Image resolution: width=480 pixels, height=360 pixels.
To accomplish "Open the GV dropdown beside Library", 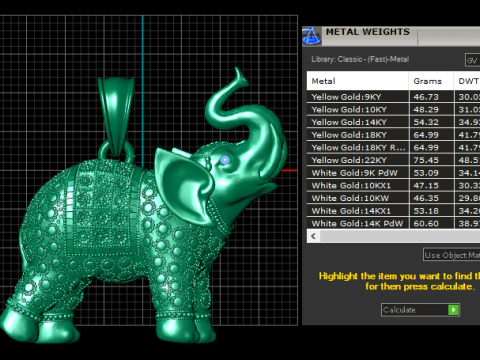I will pos(472,60).
